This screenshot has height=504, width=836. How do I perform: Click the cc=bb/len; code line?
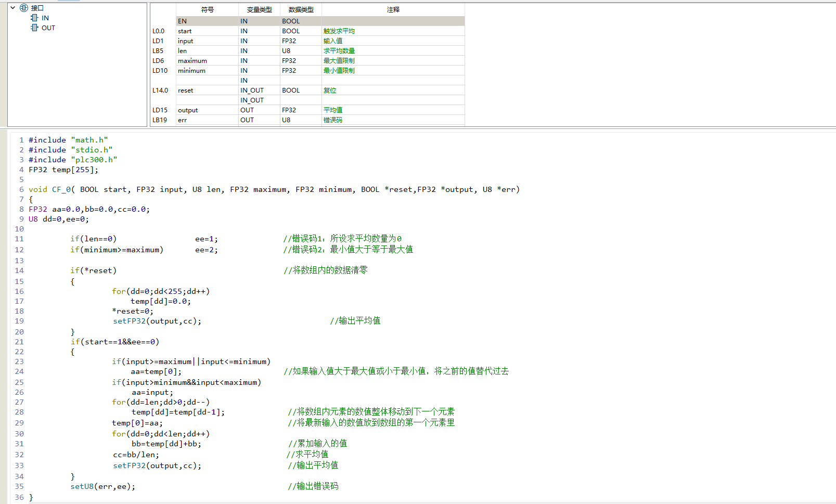(136, 455)
